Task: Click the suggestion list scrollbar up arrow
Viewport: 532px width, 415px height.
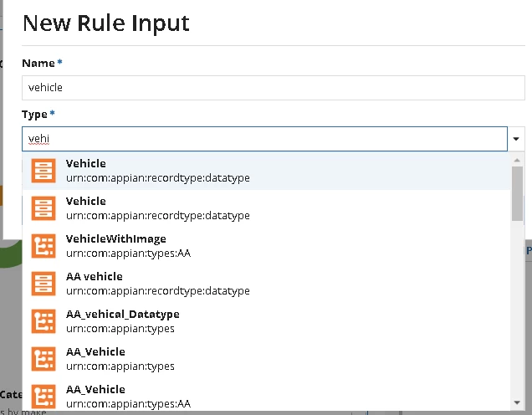Action: [x=517, y=160]
